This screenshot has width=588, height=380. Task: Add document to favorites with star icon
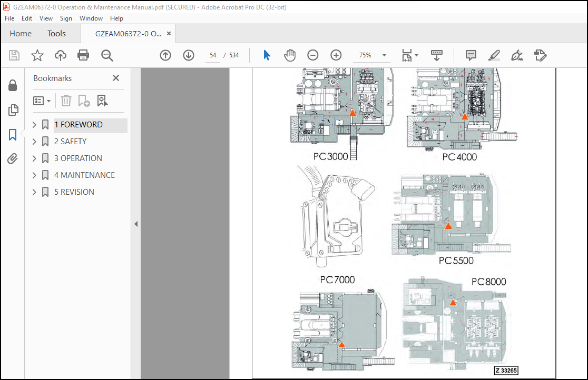click(37, 55)
